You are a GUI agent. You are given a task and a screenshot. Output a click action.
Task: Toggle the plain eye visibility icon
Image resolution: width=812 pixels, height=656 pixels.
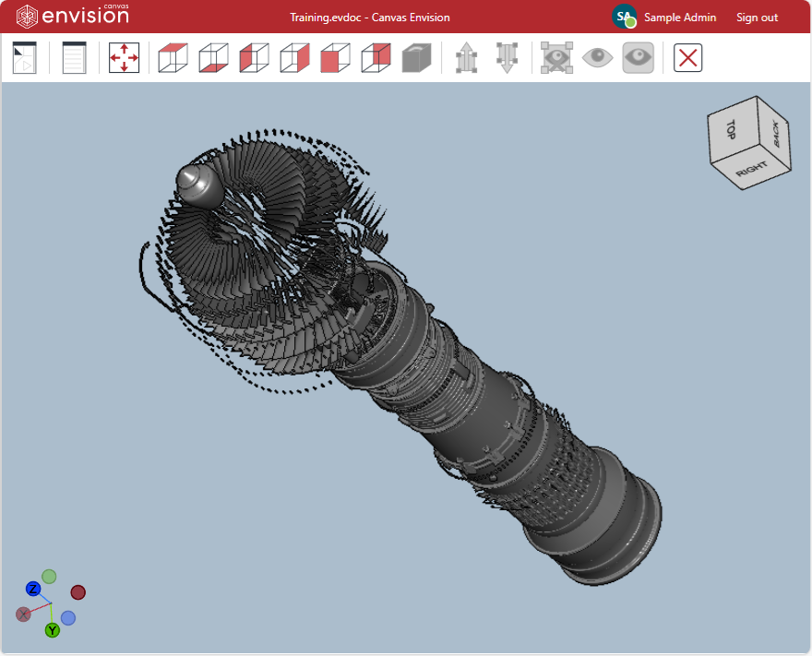tap(597, 57)
